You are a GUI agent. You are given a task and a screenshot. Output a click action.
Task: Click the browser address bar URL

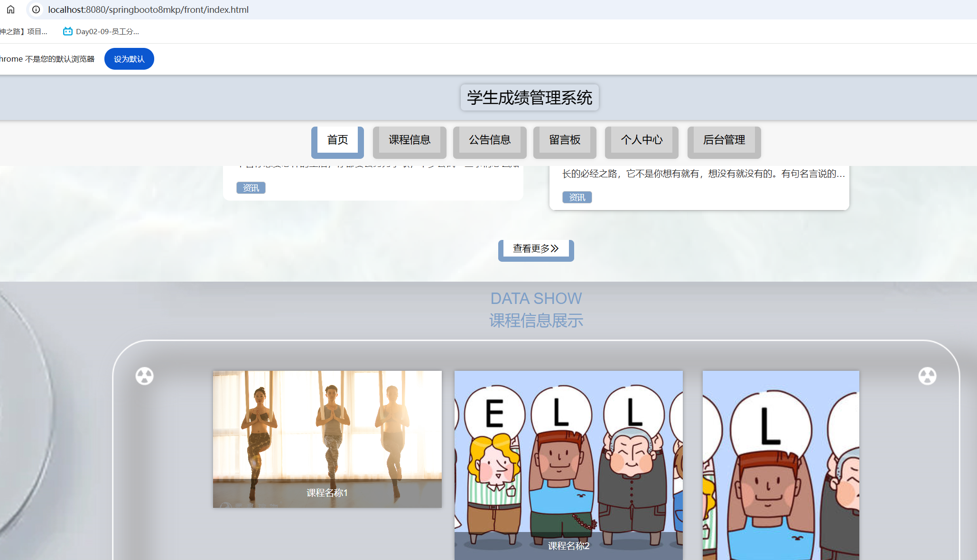pos(148,9)
